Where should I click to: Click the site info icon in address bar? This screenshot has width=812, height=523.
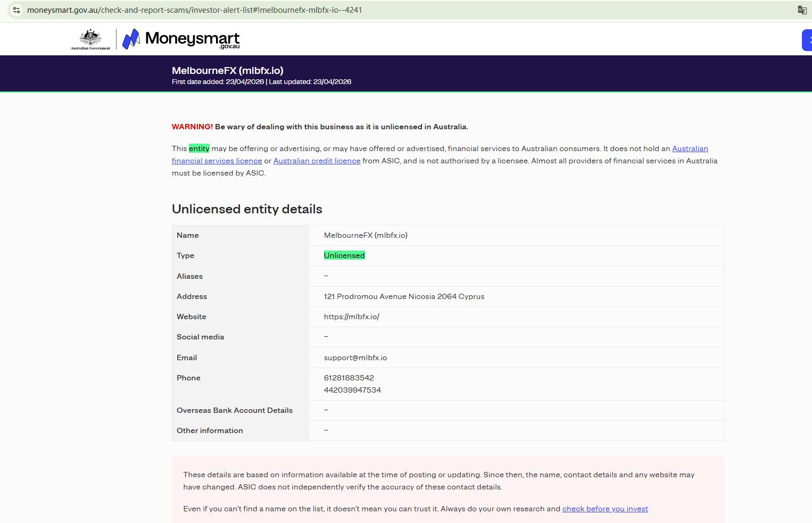[x=16, y=10]
